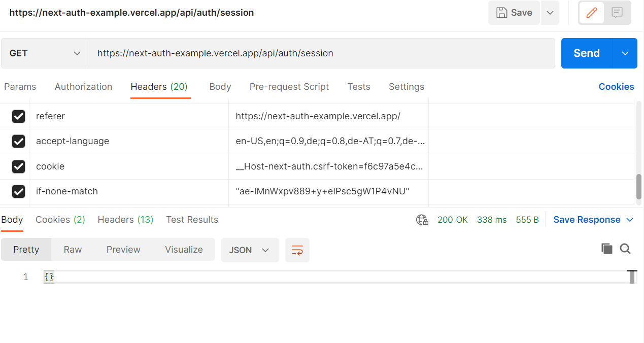The image size is (644, 343).
Task: Click the copy response icon
Action: (x=607, y=249)
